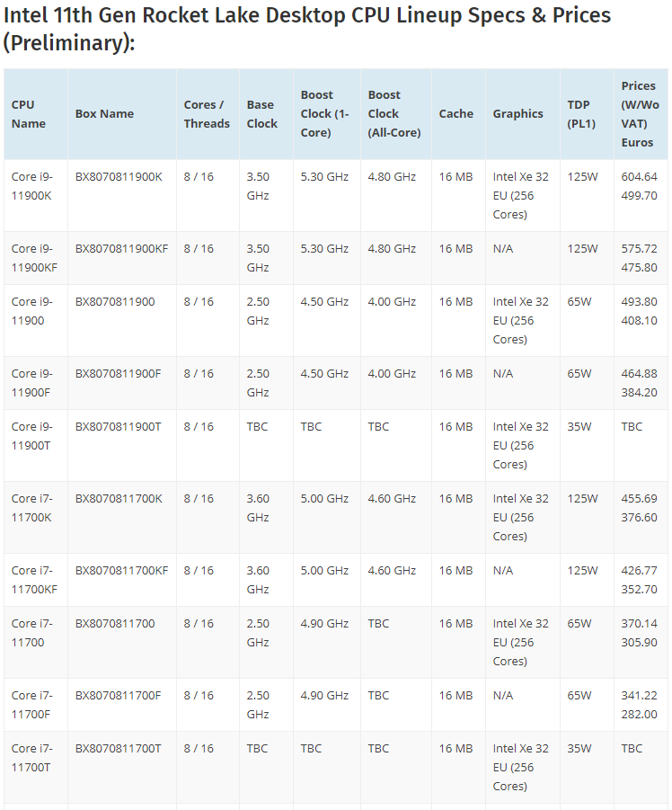Screen dimensions: 672x810
Task: Click the page heading about Rocket Lake lineup
Action: tap(307, 29)
